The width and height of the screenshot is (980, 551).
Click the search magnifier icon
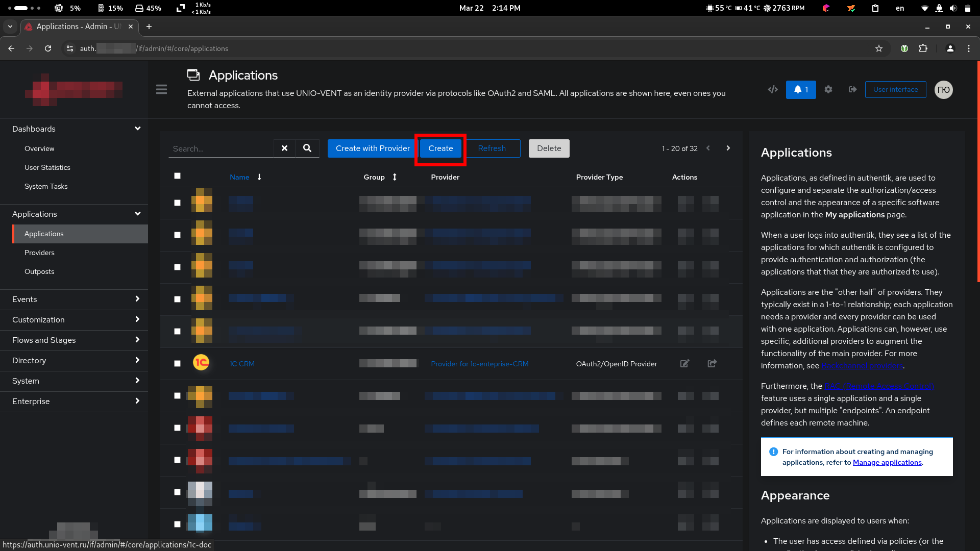point(307,148)
